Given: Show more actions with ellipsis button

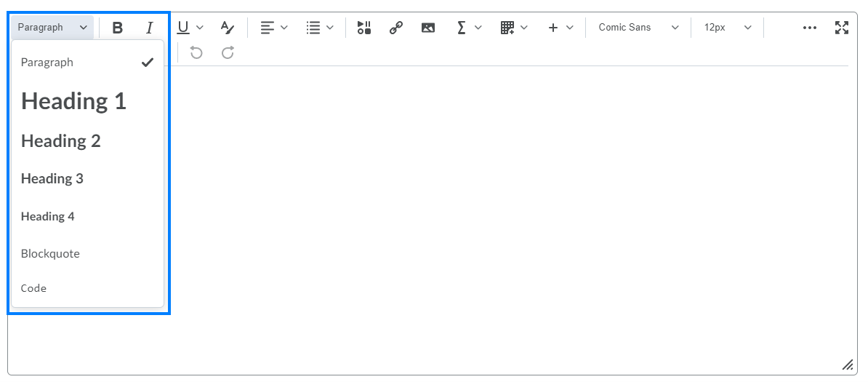Looking at the screenshot, I should 810,28.
